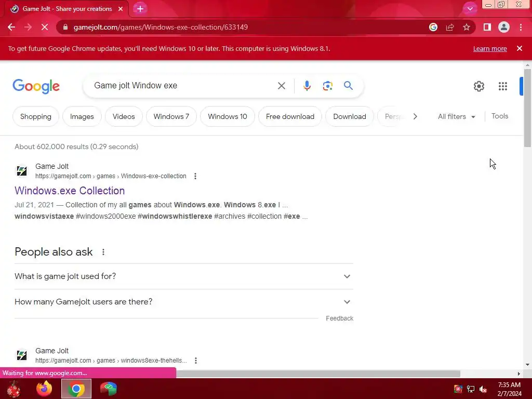This screenshot has width=532, height=399.
Task: Open the People also ask options menu
Action: tap(103, 252)
